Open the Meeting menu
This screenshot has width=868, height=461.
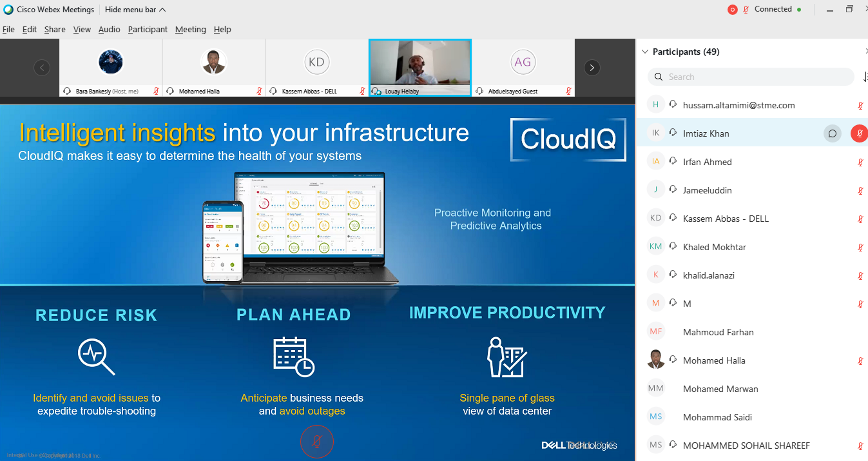click(x=191, y=30)
